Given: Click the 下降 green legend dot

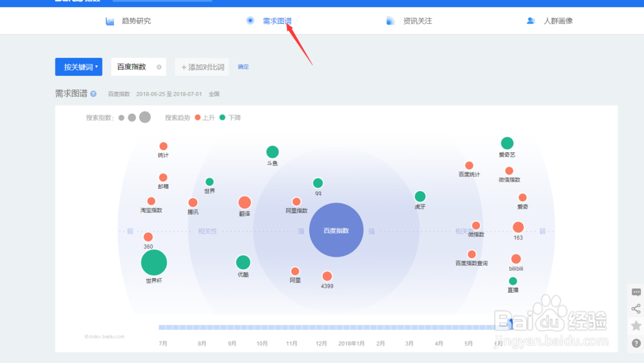Looking at the screenshot, I should pos(222,117).
